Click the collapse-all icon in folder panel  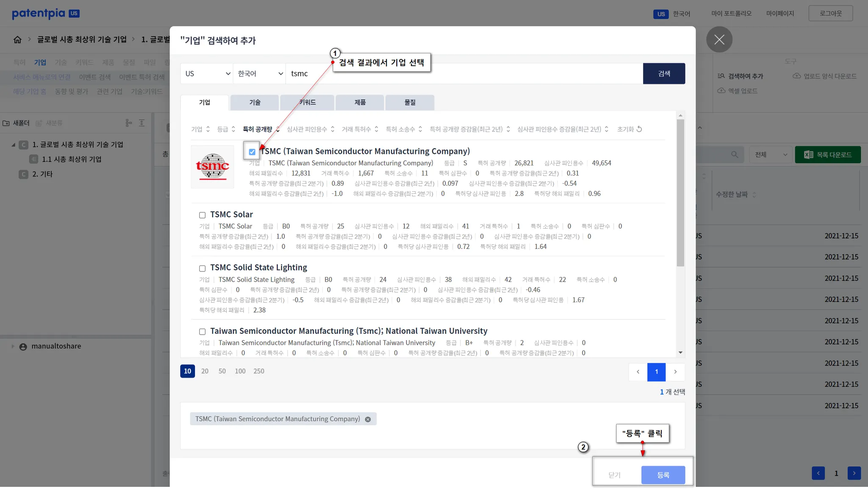point(142,123)
